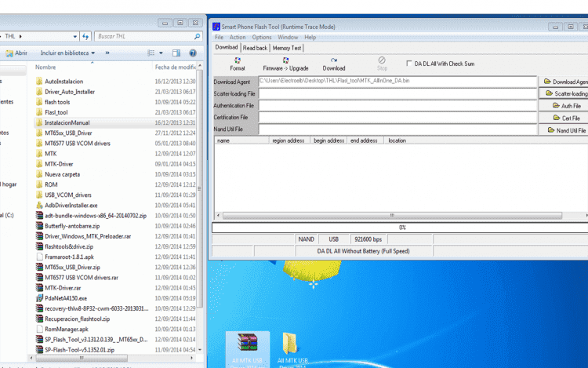
Task: Select the ROM folder
Action: pyautogui.click(x=51, y=184)
